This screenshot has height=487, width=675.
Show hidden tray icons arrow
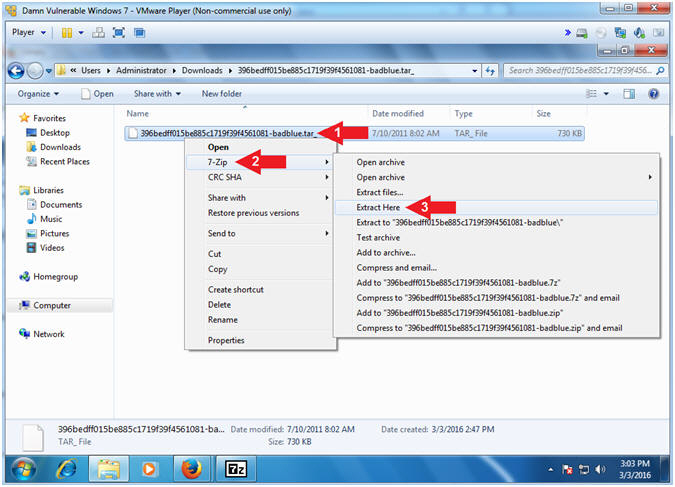coord(551,470)
